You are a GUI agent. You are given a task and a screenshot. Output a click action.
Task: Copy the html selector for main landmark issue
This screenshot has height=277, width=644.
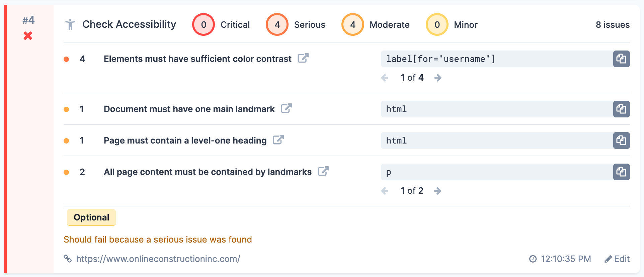621,109
